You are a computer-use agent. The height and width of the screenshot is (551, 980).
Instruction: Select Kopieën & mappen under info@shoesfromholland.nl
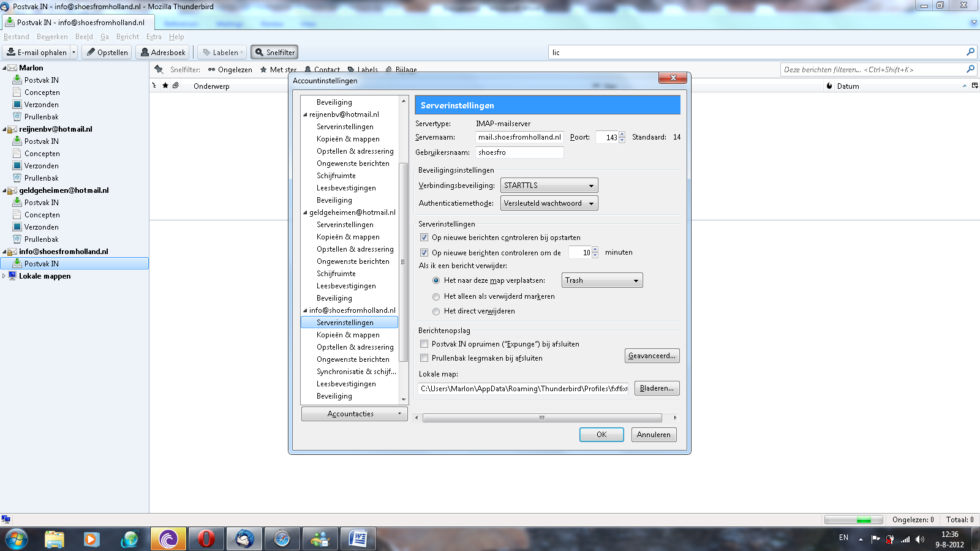tap(348, 335)
